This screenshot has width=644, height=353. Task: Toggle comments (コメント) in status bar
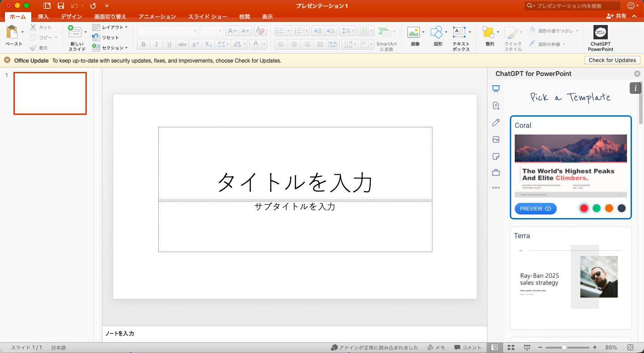(x=468, y=348)
